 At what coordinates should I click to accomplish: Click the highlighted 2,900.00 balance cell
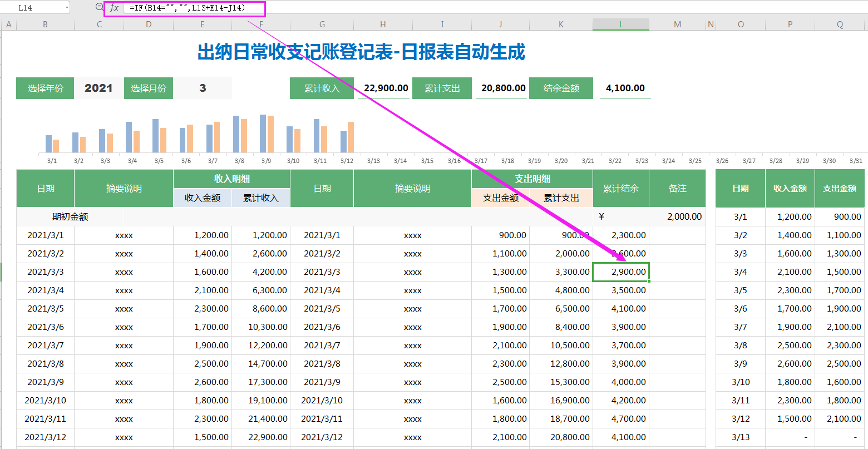pos(621,272)
